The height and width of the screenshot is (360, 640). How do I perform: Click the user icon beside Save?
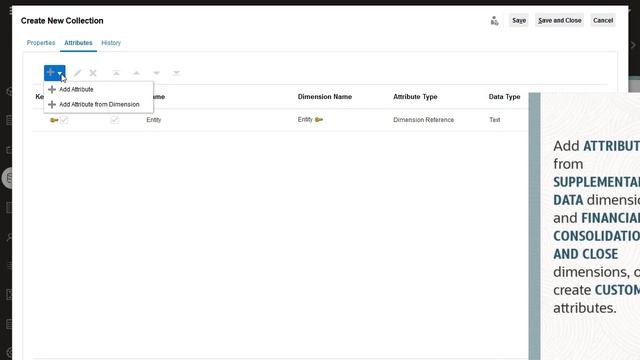click(494, 21)
